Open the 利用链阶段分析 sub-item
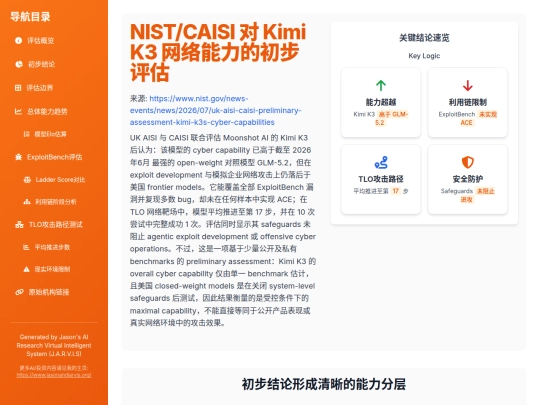 [x=56, y=202]
